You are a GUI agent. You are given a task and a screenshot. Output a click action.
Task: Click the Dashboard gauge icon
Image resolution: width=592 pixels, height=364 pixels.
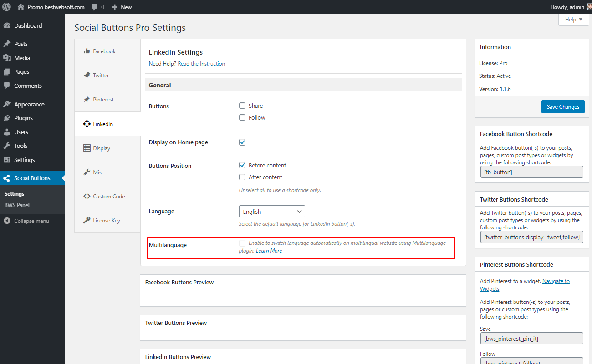pyautogui.click(x=7, y=26)
